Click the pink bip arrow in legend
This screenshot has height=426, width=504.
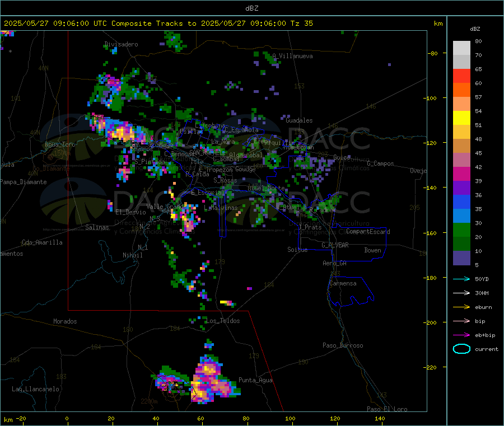pos(461,321)
